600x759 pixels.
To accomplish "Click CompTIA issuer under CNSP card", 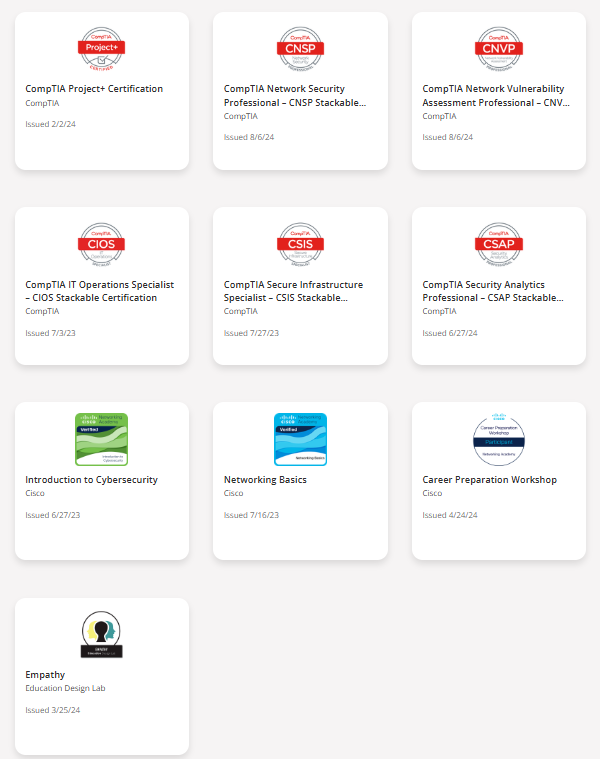I will [x=240, y=116].
